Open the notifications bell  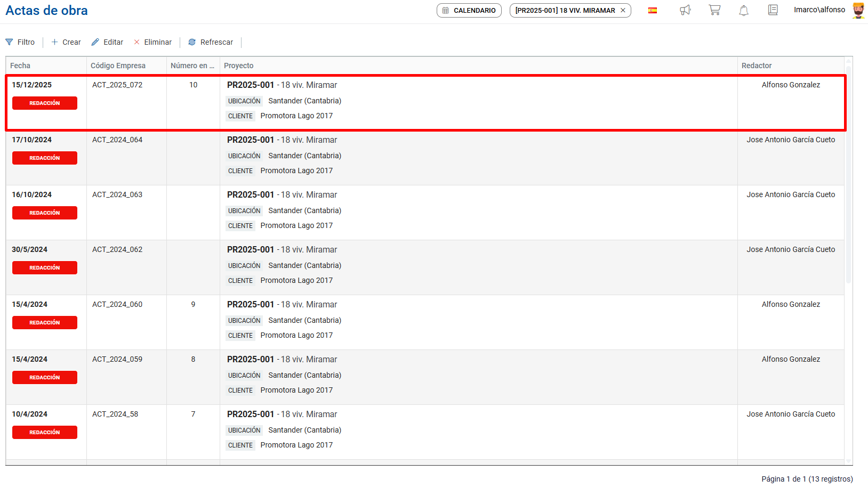click(744, 11)
